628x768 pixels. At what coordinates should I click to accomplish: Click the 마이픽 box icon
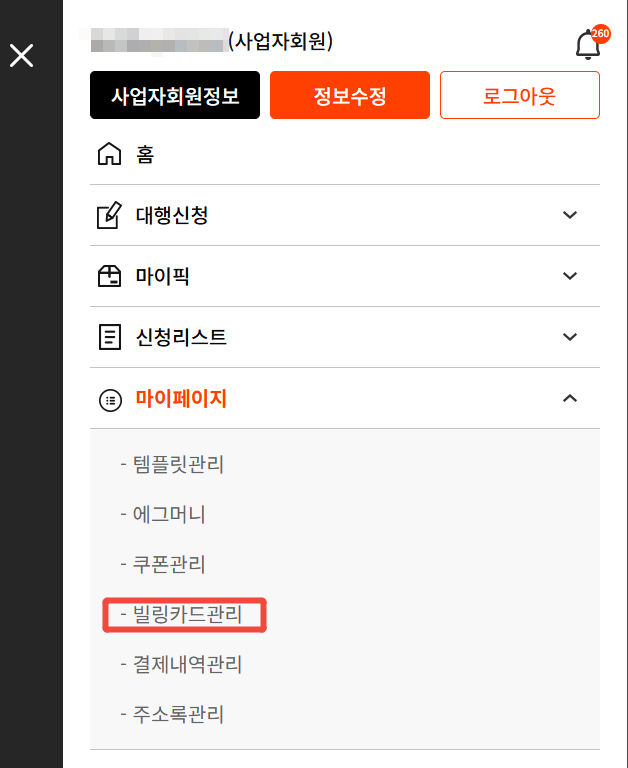[x=109, y=276]
